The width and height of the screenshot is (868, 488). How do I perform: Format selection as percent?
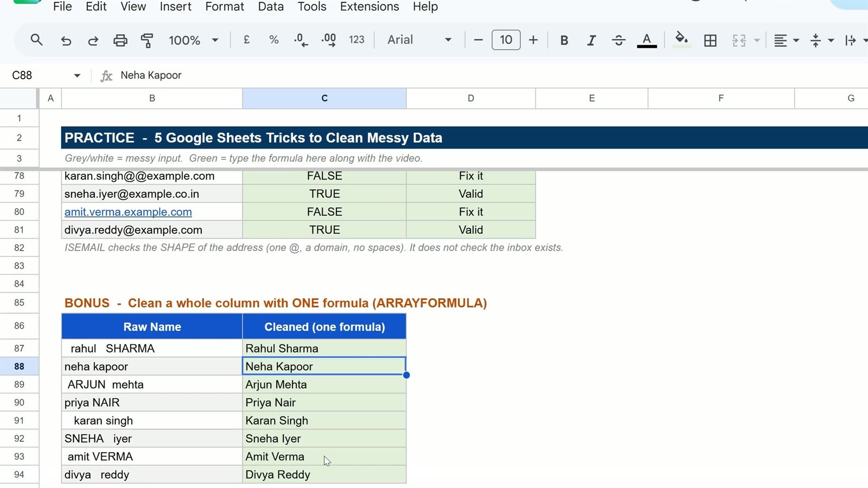274,40
